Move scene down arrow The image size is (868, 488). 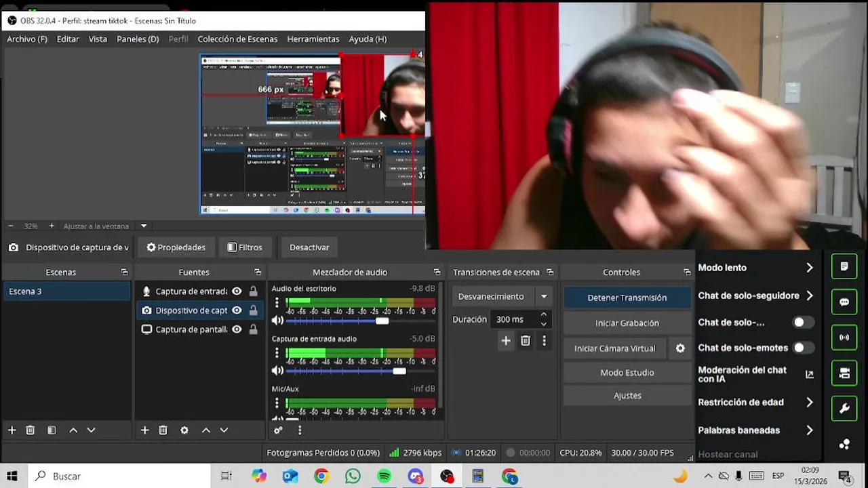[92, 430]
